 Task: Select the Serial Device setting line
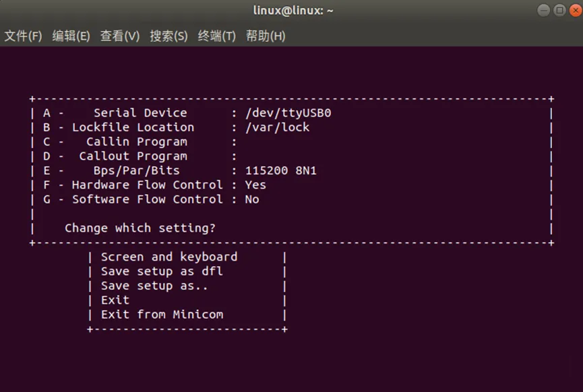tap(187, 113)
